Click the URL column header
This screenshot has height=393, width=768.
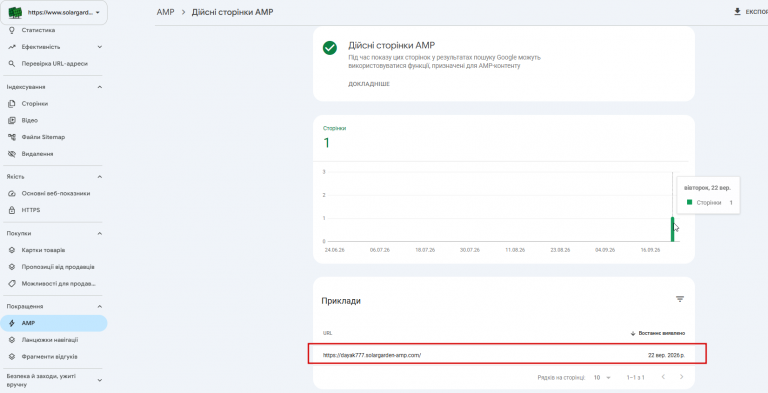pos(327,333)
